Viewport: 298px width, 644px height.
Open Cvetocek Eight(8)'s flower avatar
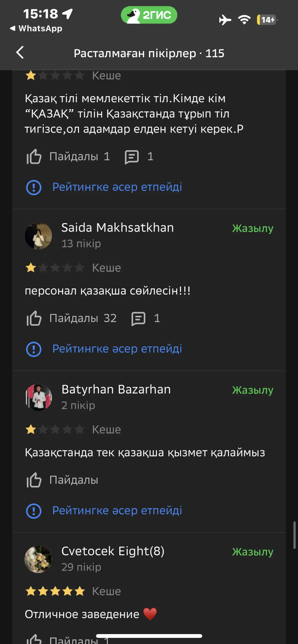pyautogui.click(x=38, y=559)
